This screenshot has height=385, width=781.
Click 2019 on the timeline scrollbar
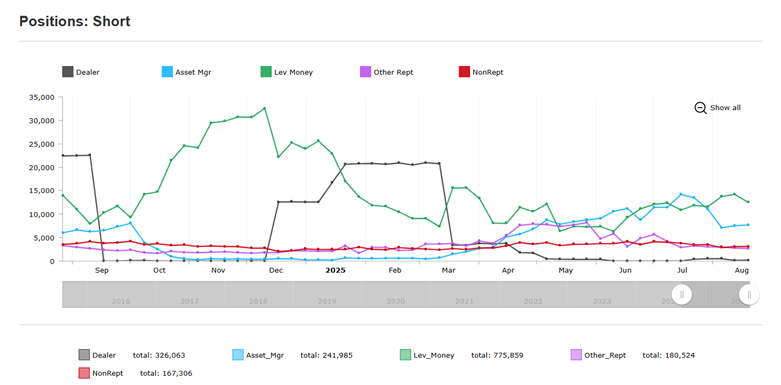coord(327,301)
